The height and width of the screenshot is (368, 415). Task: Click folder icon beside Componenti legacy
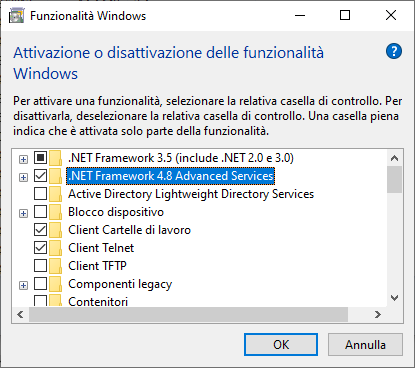click(55, 284)
